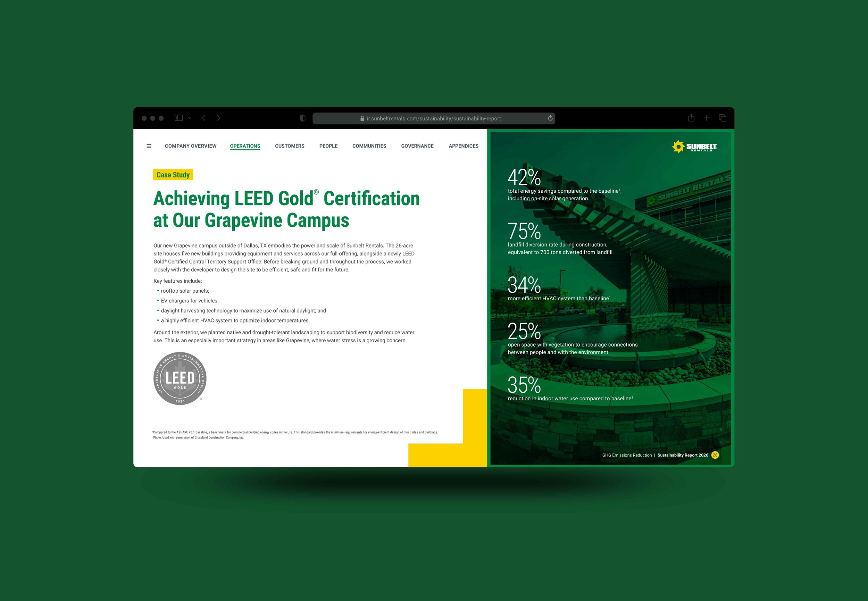The image size is (868, 601).
Task: Click the lock icon in address bar
Action: click(x=362, y=118)
